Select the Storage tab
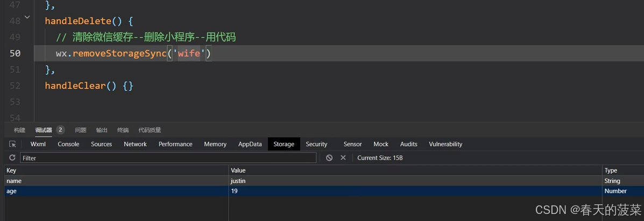The width and height of the screenshot is (644, 221). 284,144
